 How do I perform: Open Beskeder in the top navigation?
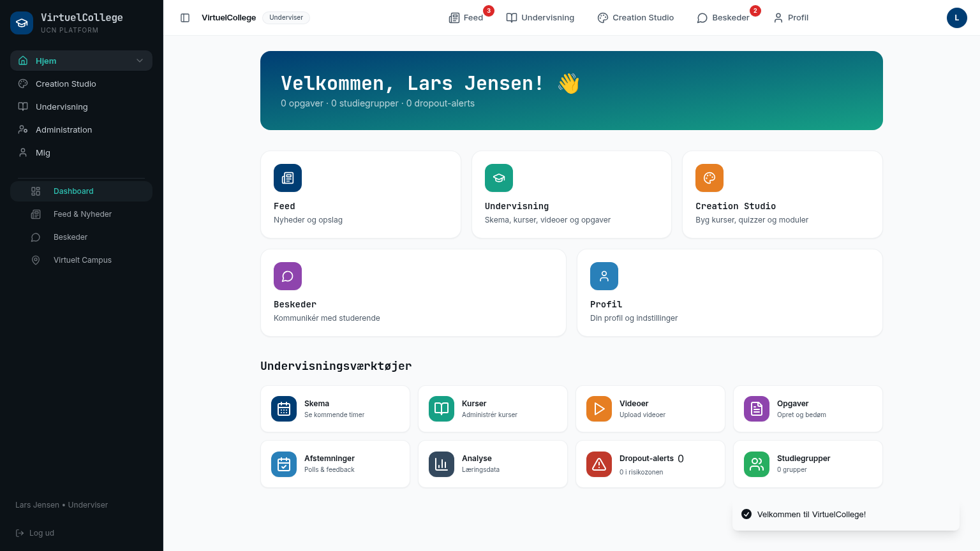[x=724, y=18]
